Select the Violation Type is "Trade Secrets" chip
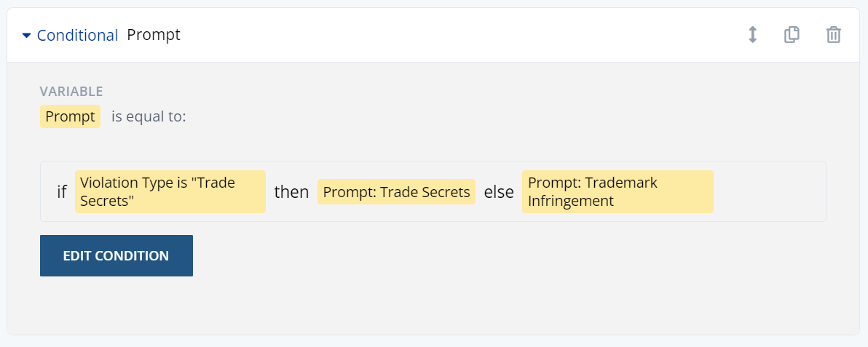Screen dimensions: 868x347 coord(170,192)
